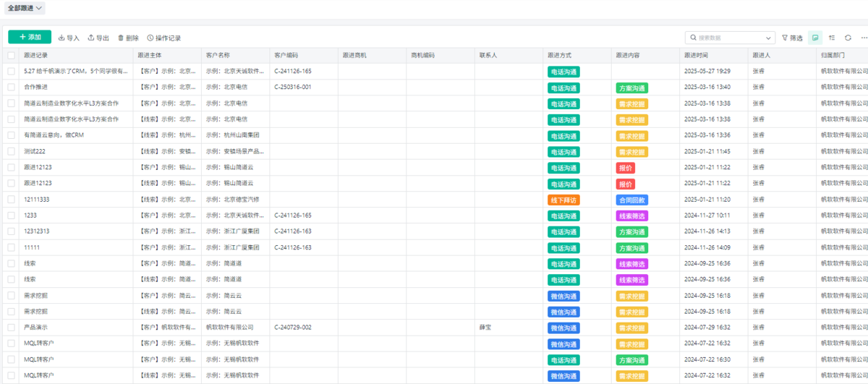Image resolution: width=868 pixels, height=384 pixels.
Task: Click the row height adjust icon
Action: tap(832, 38)
